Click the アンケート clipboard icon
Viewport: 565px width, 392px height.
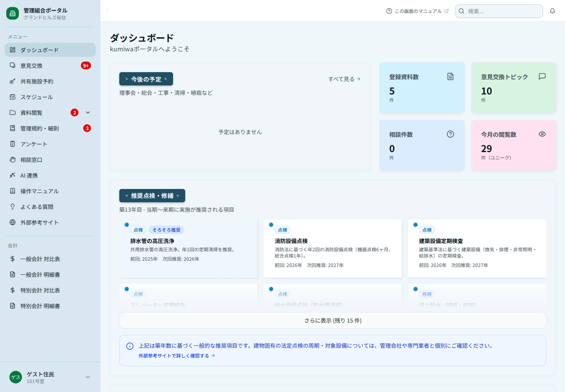click(x=13, y=144)
